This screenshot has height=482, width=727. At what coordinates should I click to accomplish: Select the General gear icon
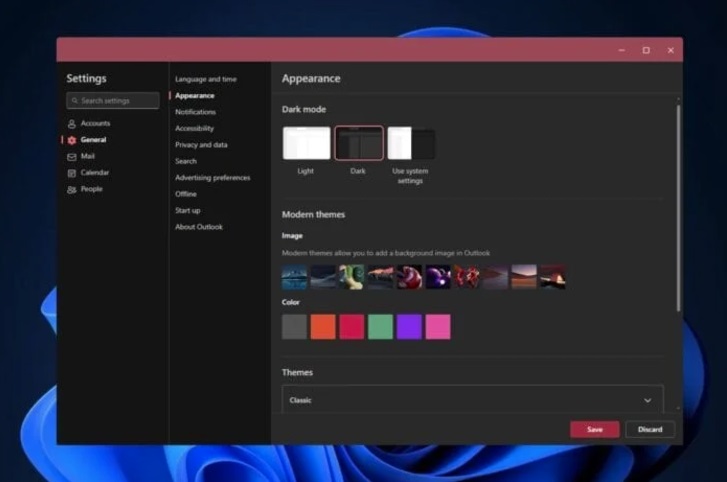[x=71, y=140]
